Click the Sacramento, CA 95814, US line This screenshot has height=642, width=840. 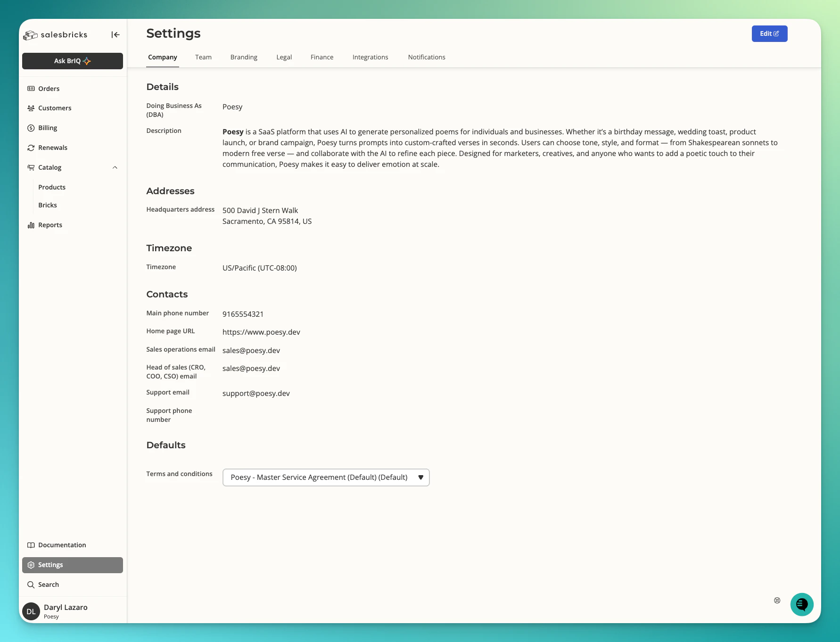(x=267, y=222)
